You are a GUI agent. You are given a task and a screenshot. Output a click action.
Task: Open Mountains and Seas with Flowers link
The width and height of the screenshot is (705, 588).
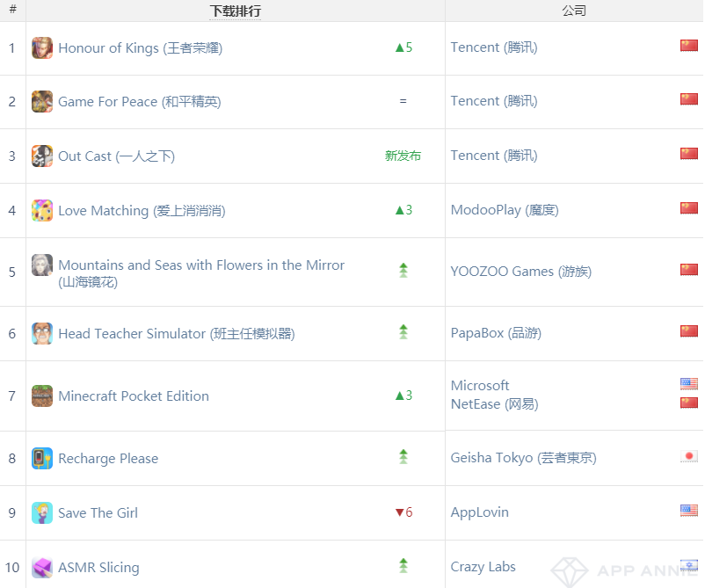(201, 273)
